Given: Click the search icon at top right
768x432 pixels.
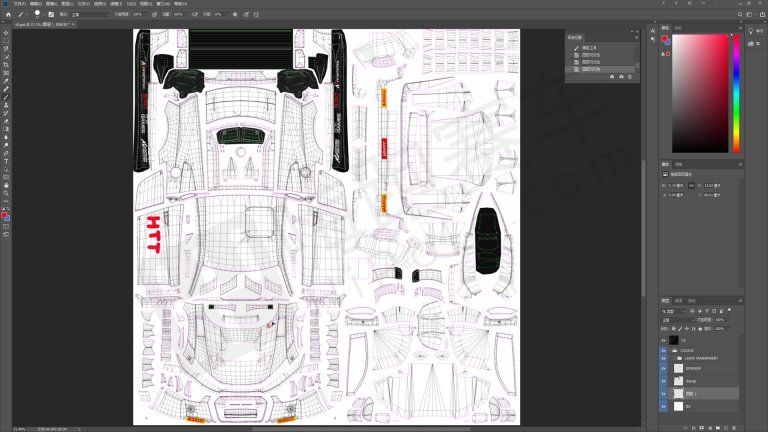Looking at the screenshot, I should pyautogui.click(x=740, y=15).
